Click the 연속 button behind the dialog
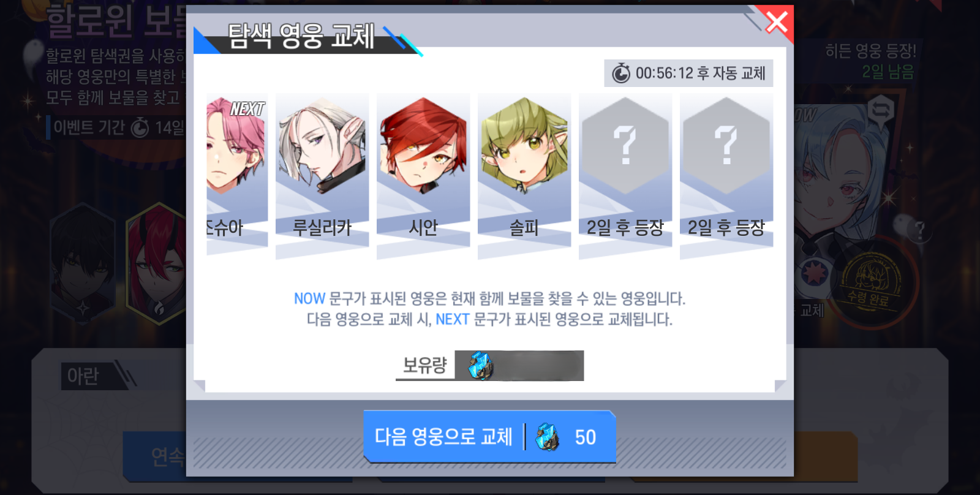The width and height of the screenshot is (980, 495). click(x=167, y=456)
